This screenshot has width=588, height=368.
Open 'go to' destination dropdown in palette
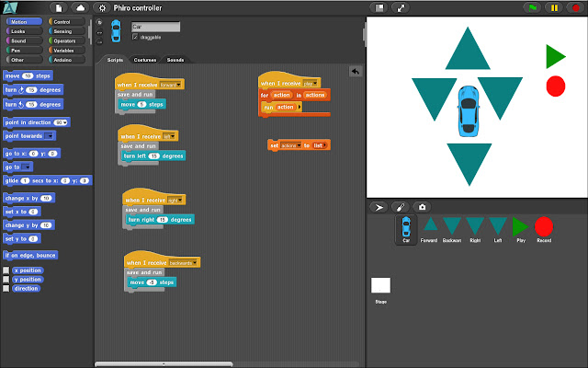pyautogui.click(x=27, y=167)
